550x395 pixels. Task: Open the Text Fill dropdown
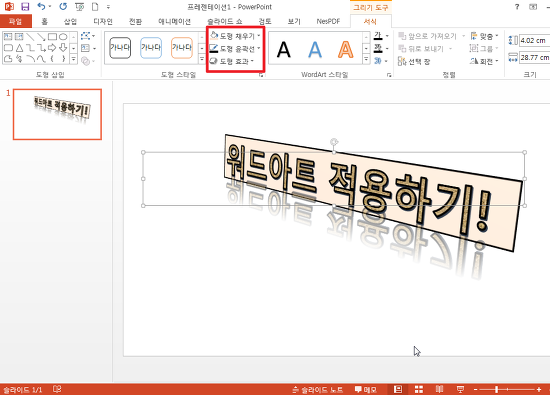pos(382,36)
